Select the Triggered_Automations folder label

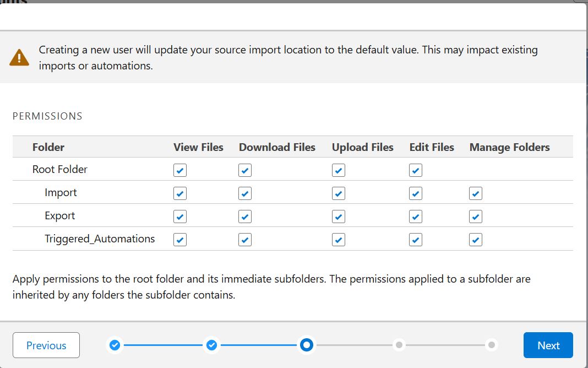tap(100, 239)
